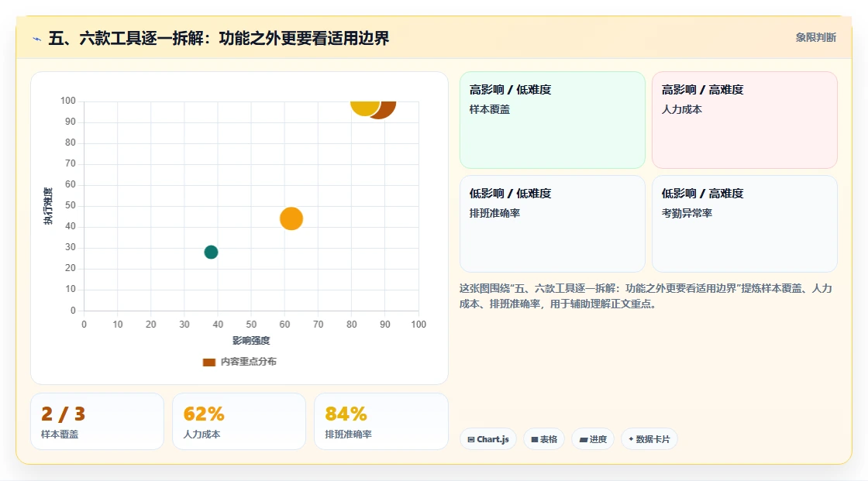Open the 低影响 / 低难度 quadrant card
The image size is (868, 481).
pyautogui.click(x=553, y=224)
